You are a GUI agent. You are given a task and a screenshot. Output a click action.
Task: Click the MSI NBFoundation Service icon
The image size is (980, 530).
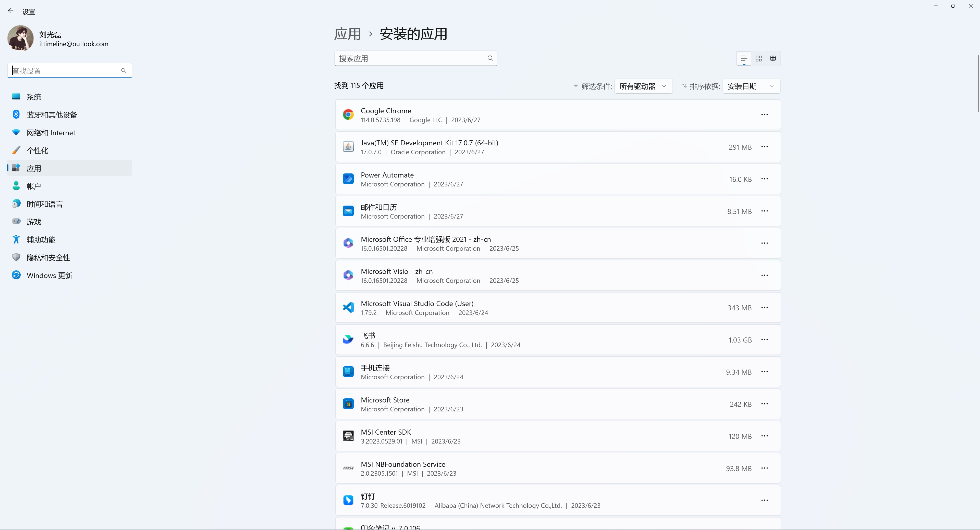[x=348, y=468]
